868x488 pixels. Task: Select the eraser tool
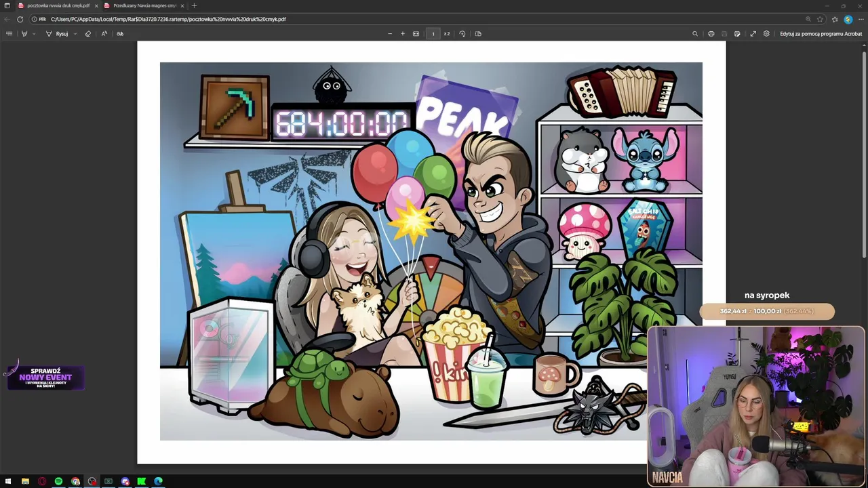click(87, 34)
